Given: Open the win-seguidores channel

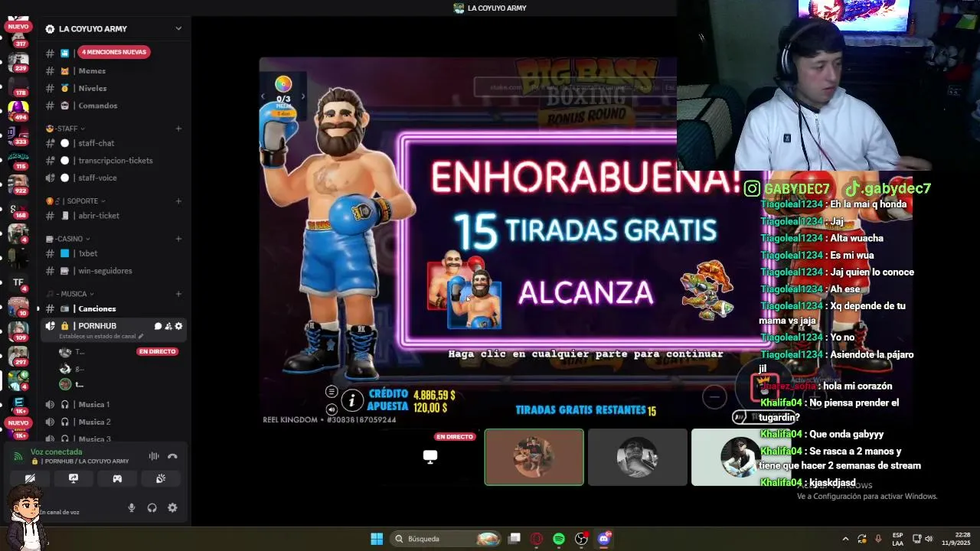Looking at the screenshot, I should tap(113, 271).
